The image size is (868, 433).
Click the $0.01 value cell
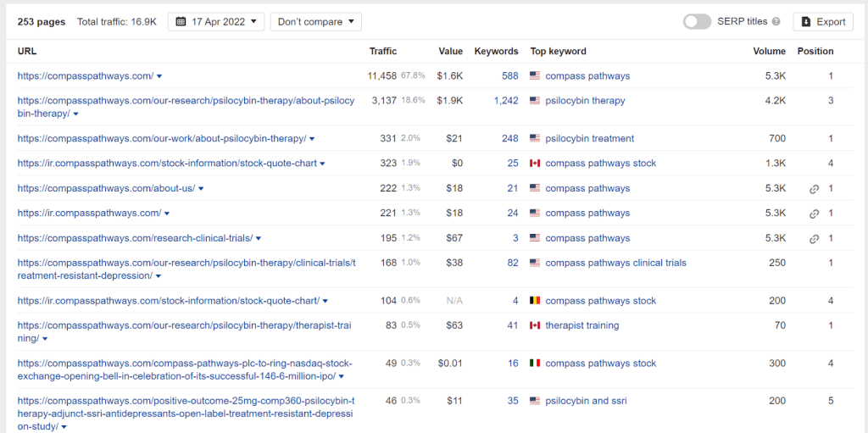(x=450, y=364)
